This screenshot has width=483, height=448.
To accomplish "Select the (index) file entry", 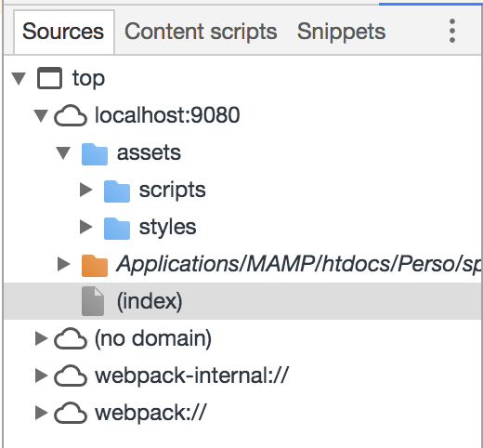I will coord(242,301).
